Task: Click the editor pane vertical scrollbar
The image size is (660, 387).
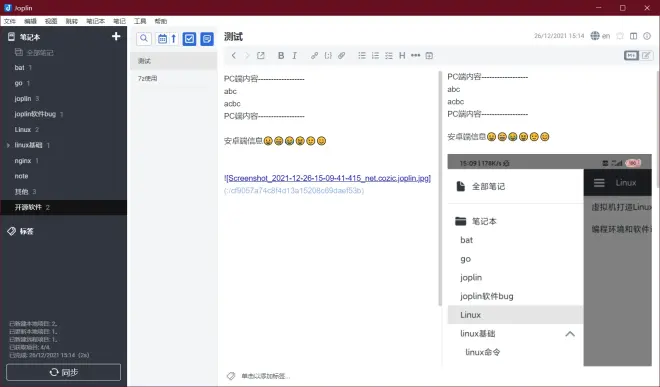Action: coord(440,188)
